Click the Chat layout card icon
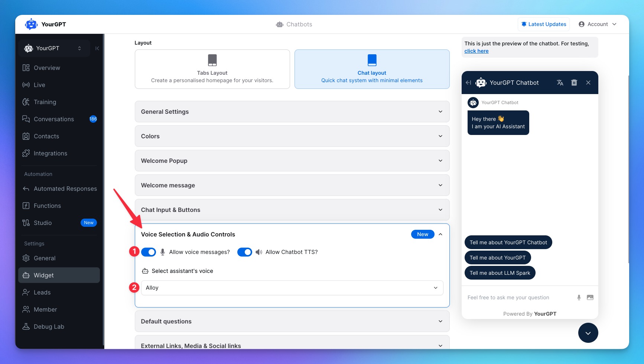This screenshot has width=644, height=364. click(372, 60)
